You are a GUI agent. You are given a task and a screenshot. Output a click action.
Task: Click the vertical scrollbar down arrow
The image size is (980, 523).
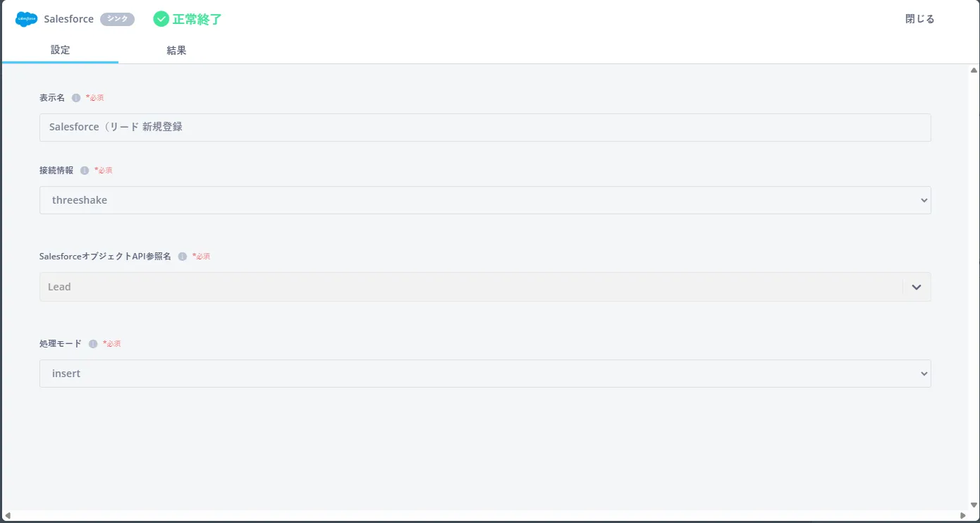(974, 505)
